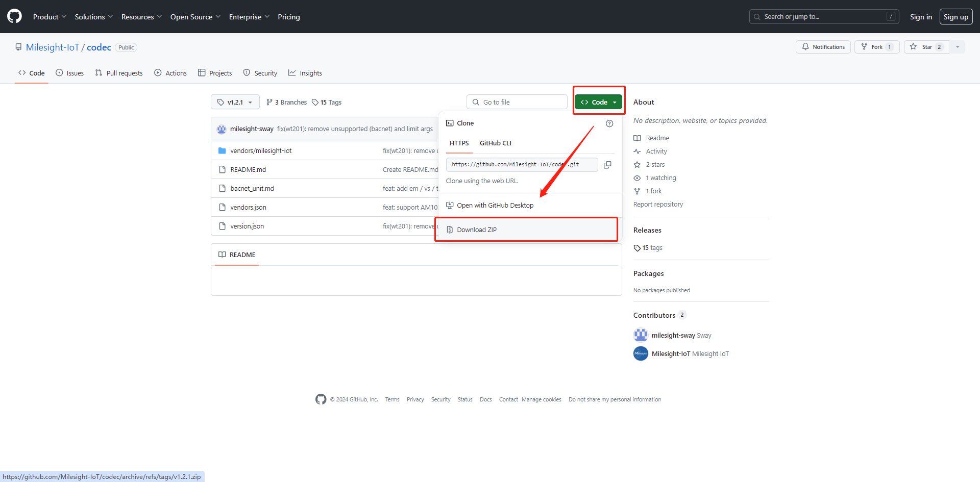The width and height of the screenshot is (980, 482).
Task: Switch to the Projects tab
Action: tap(215, 73)
